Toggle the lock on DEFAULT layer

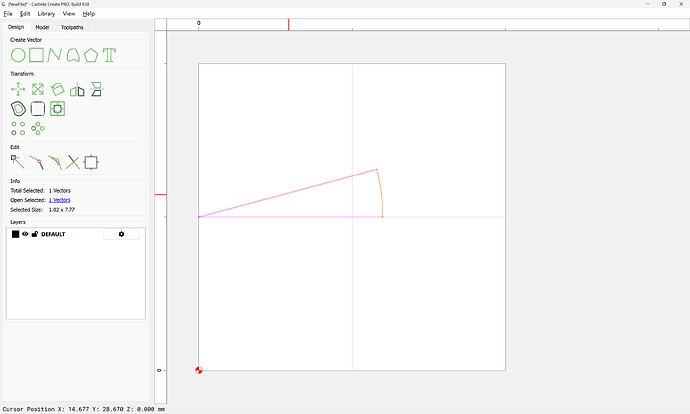35,234
